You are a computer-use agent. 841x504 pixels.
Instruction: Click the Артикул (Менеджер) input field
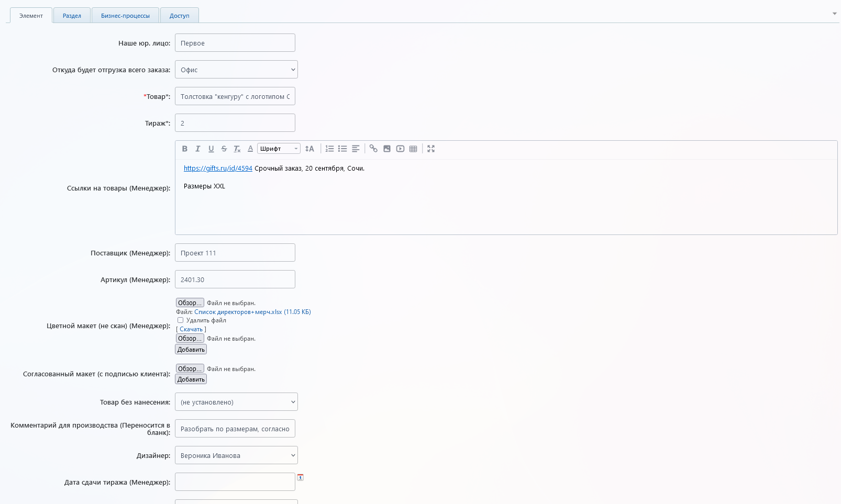pyautogui.click(x=235, y=279)
